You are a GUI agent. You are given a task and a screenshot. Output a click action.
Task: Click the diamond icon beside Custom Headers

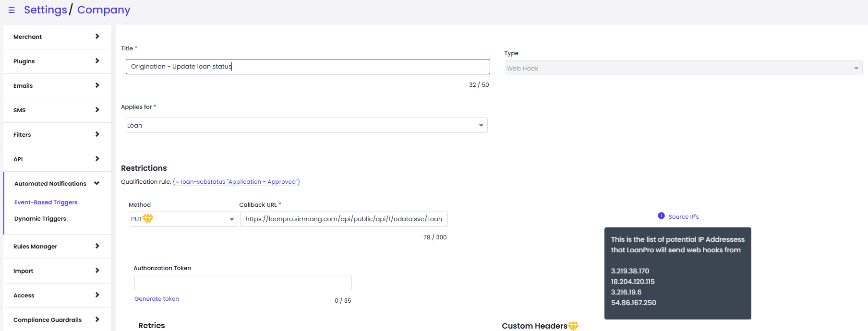[x=573, y=326]
